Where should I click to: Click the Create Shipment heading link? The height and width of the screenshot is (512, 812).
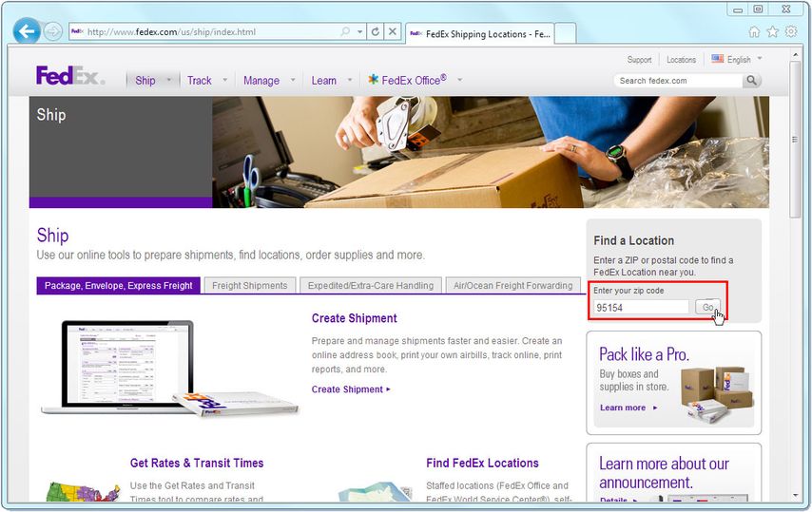click(355, 318)
